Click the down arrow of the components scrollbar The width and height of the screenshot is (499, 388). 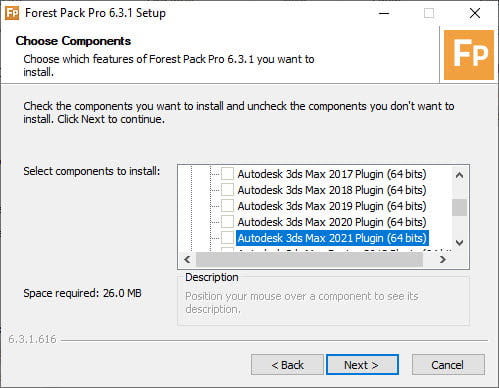(x=459, y=242)
